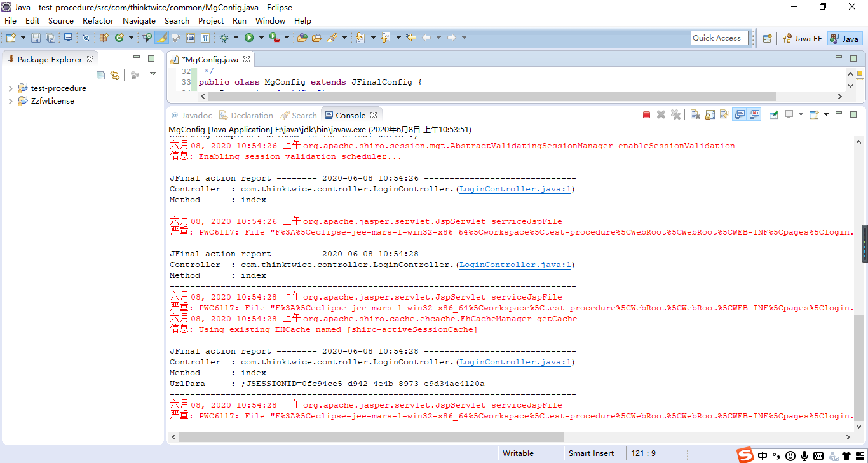This screenshot has height=463, width=868.
Task: Open the Display Selected Console dropdown arrow
Action: coord(801,115)
